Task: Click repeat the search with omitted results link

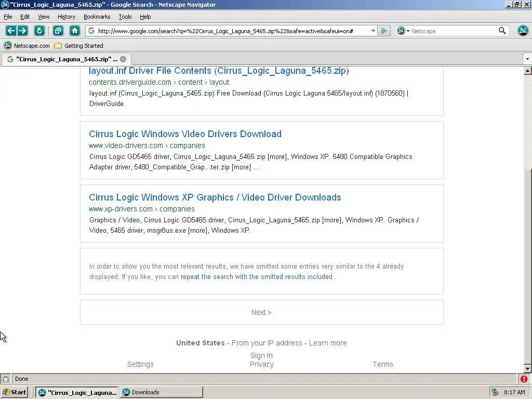Action: (x=257, y=276)
